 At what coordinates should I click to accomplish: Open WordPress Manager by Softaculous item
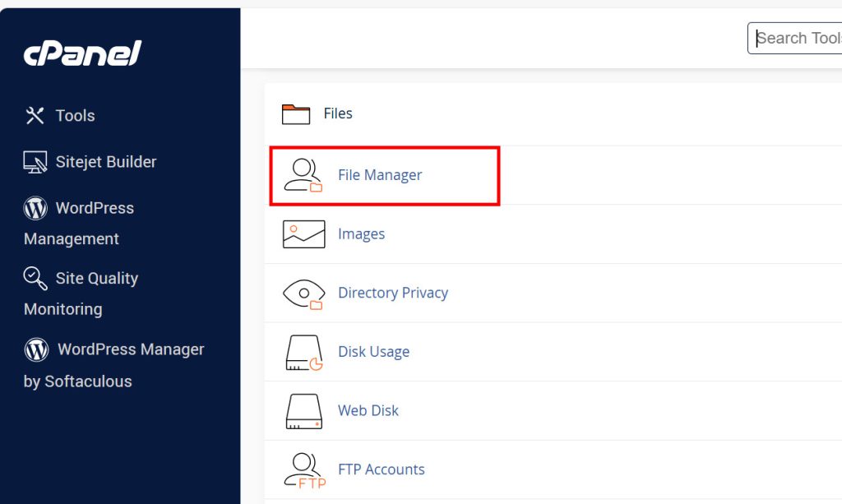pos(113,364)
